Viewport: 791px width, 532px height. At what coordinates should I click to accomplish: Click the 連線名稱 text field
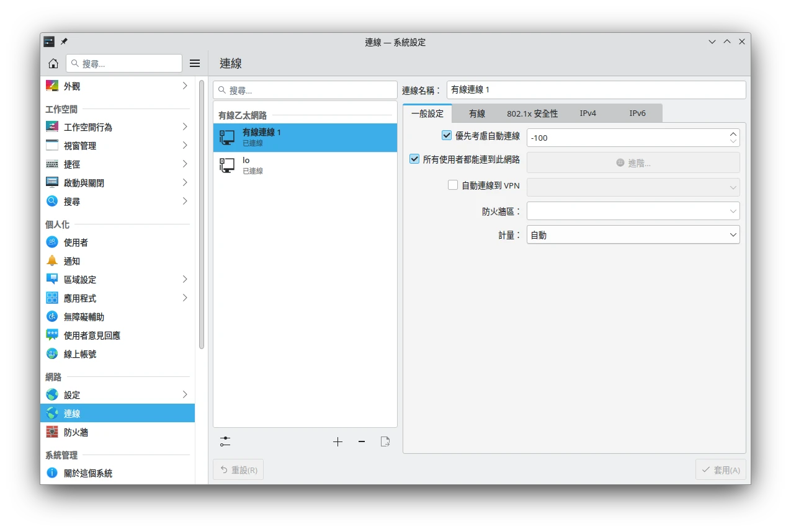pyautogui.click(x=596, y=90)
